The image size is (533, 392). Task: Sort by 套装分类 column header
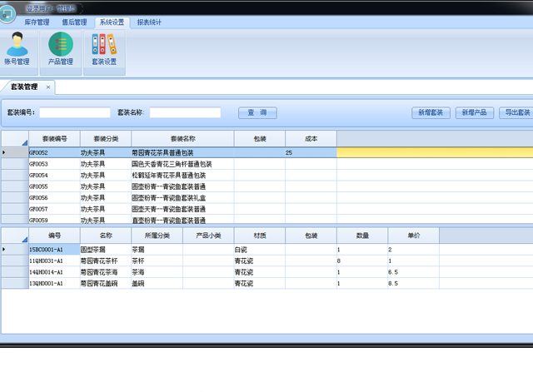[106, 138]
